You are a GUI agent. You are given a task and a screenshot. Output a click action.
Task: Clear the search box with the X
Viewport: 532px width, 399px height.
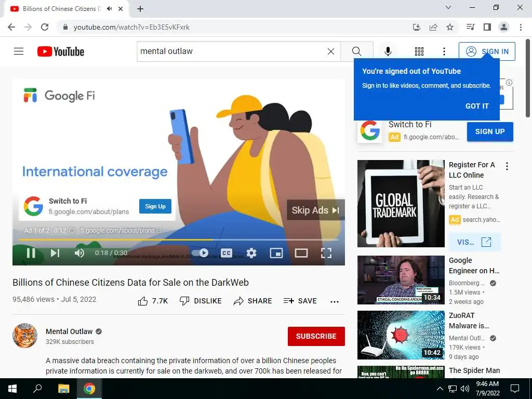coord(331,51)
